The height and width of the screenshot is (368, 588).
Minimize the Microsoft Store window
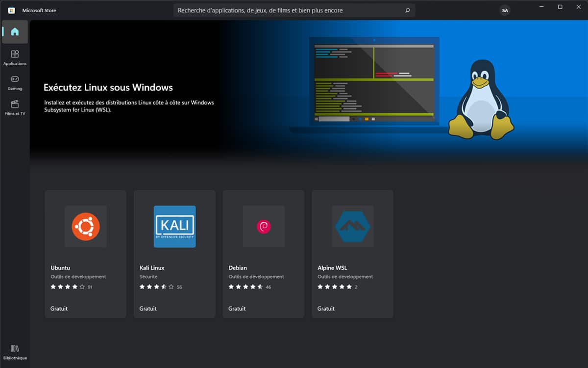coord(542,7)
